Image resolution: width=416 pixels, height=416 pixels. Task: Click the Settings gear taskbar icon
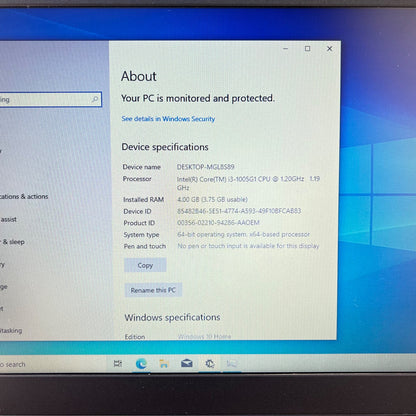click(210, 363)
